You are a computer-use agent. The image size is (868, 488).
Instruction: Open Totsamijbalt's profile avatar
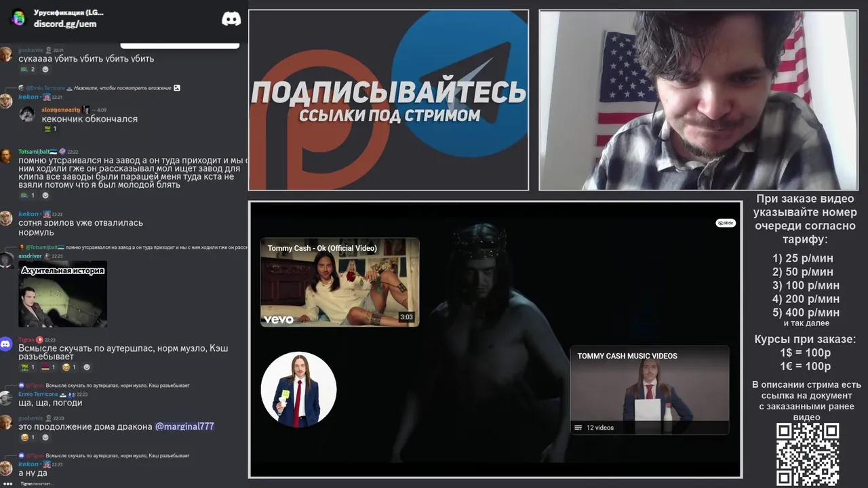click(x=6, y=157)
